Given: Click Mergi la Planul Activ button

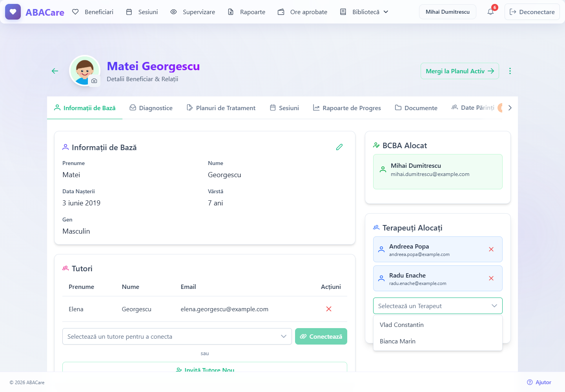Looking at the screenshot, I should (x=460, y=71).
